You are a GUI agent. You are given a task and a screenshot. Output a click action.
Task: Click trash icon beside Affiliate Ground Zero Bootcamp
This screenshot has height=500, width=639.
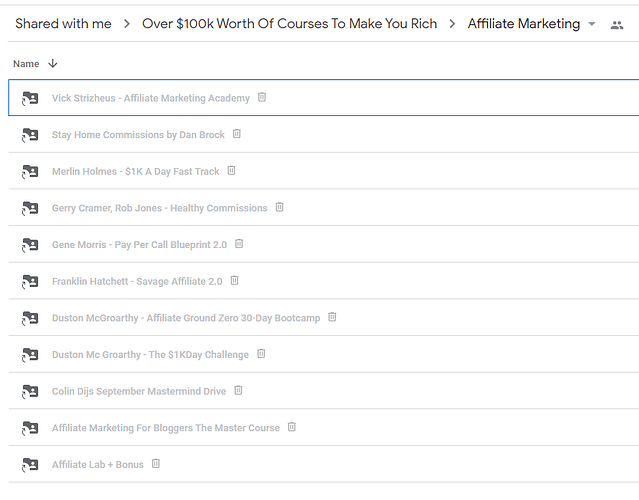click(x=333, y=317)
